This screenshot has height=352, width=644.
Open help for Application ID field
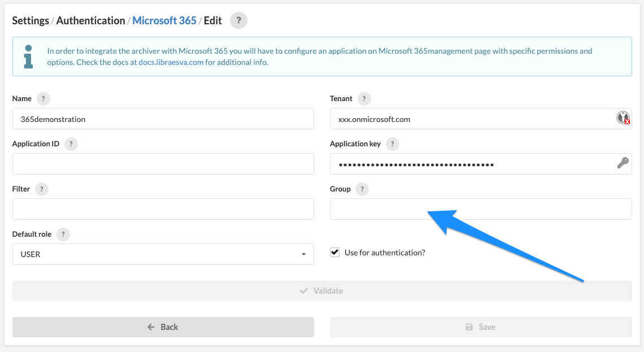(x=71, y=144)
